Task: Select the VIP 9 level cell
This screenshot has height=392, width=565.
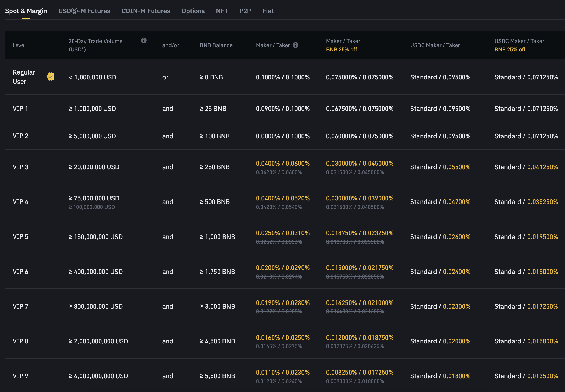Action: (x=20, y=376)
